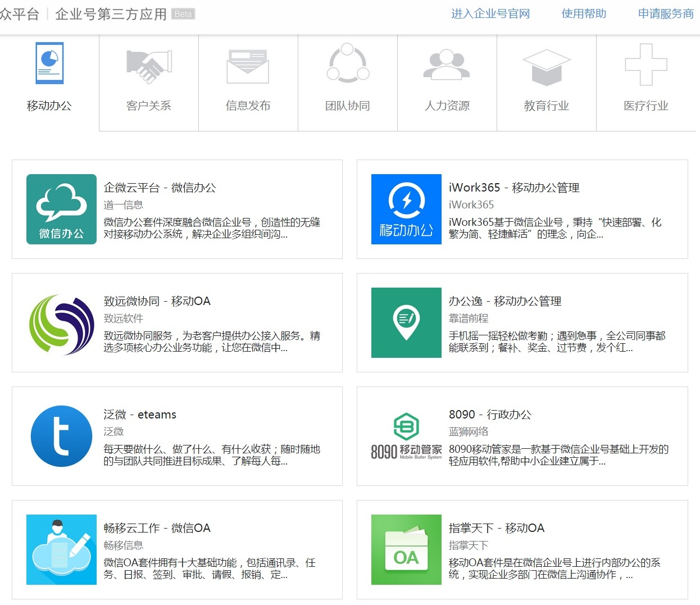Click the vendor name 致远软件
700x605 pixels.
coord(124,319)
